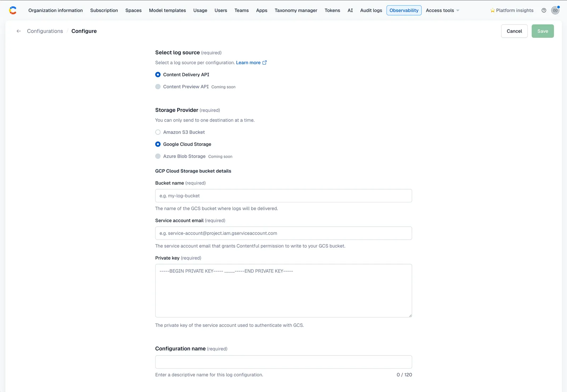Viewport: 567px width, 392px height.
Task: Click the external link icon after Learn more
Action: [264, 62]
